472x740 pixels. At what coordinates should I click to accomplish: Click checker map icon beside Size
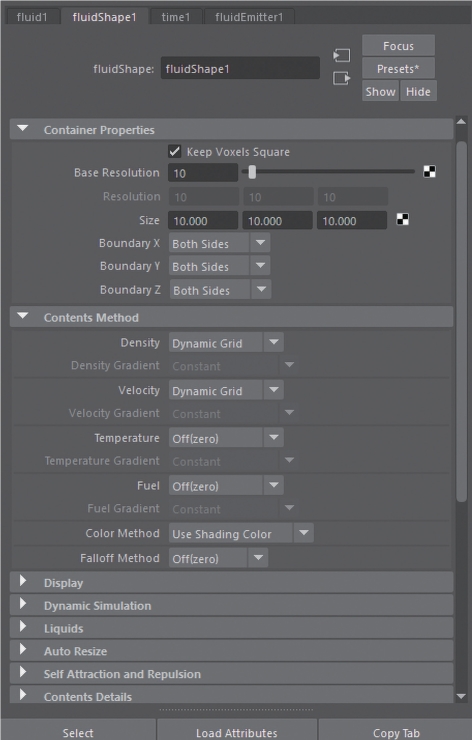click(403, 219)
